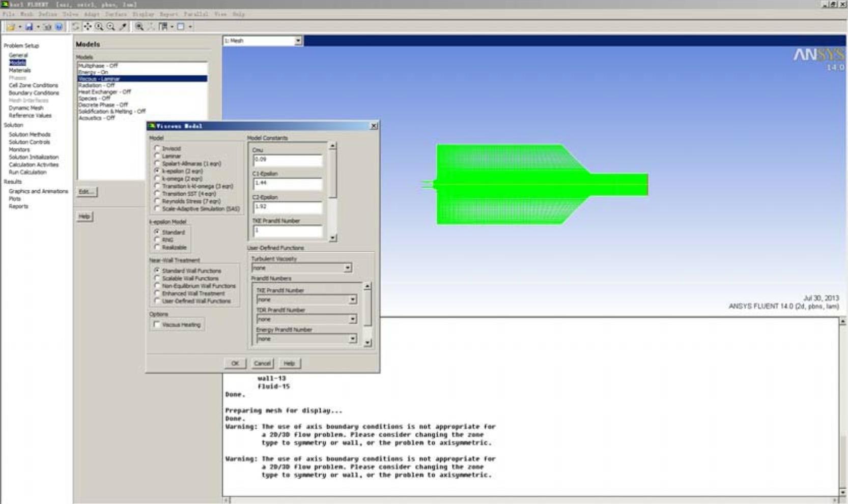Viewport: 848px width, 504px height.
Task: Click the open/read file folder icon
Action: pyautogui.click(x=11, y=26)
